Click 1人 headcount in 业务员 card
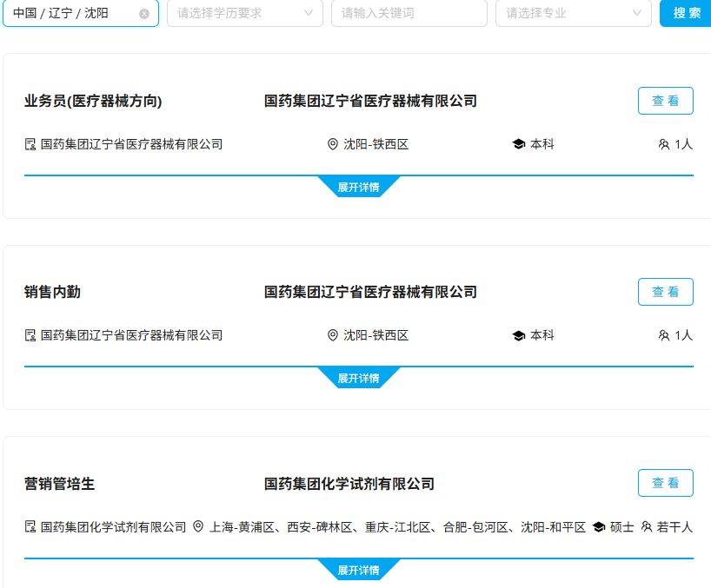711x588 pixels. point(684,144)
